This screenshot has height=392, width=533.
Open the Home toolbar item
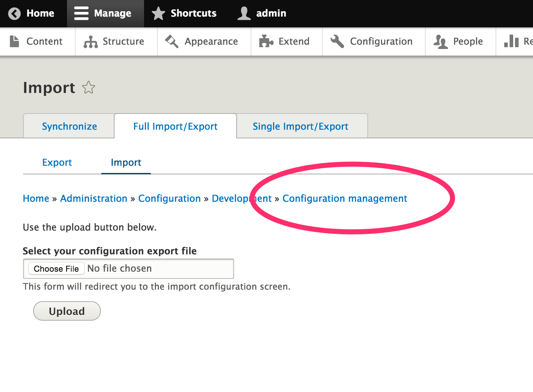click(33, 14)
